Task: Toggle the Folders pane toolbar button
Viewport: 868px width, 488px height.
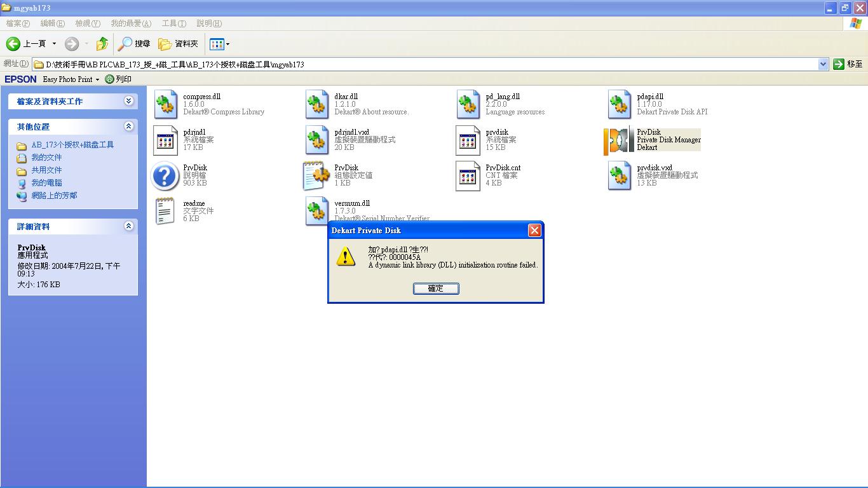Action: (179, 44)
